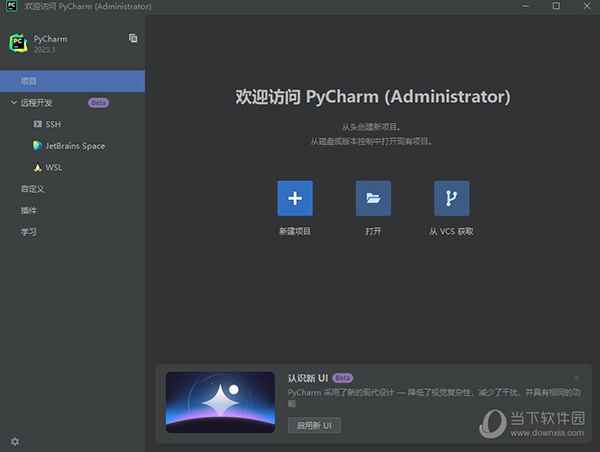Open the 自定义 section
The height and width of the screenshot is (452, 600).
(33, 189)
